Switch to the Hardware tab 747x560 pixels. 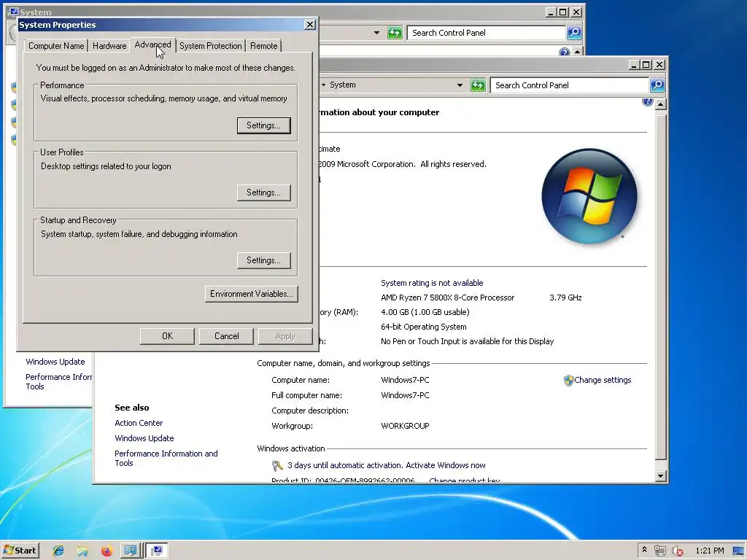[109, 46]
